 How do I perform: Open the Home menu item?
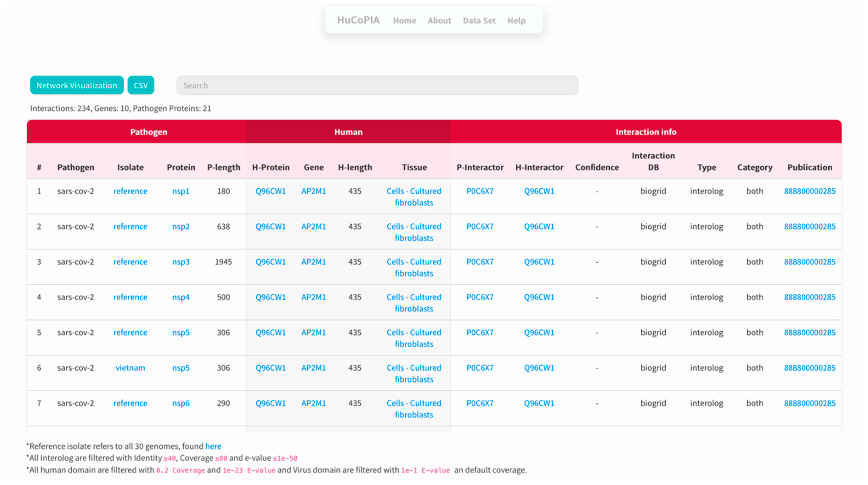pyautogui.click(x=404, y=21)
